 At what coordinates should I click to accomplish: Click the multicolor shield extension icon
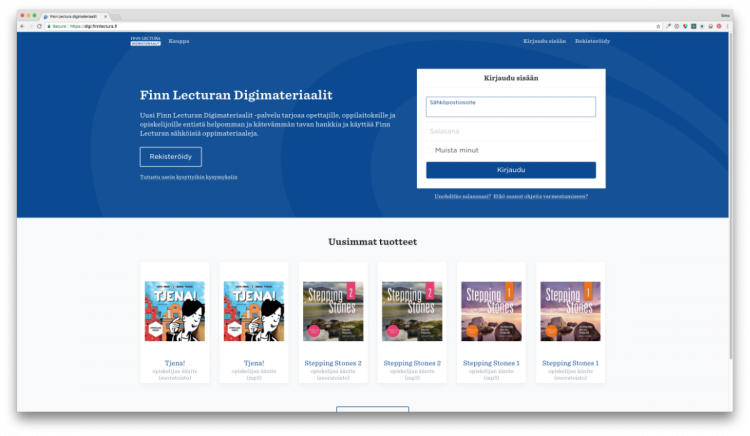pos(685,26)
